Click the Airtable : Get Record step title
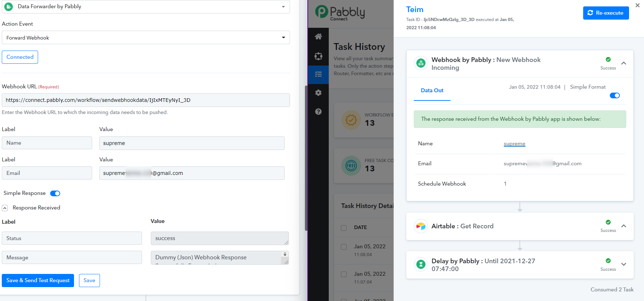644x301 pixels. point(463,226)
